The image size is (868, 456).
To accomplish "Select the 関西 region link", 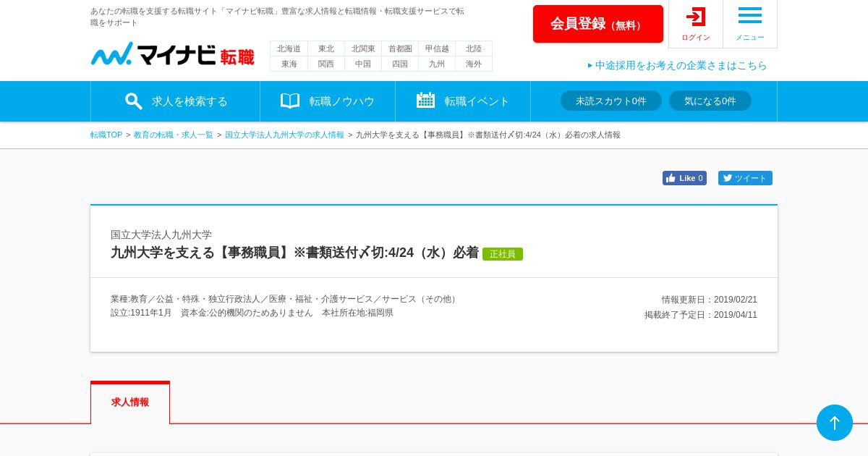I will pos(326,64).
